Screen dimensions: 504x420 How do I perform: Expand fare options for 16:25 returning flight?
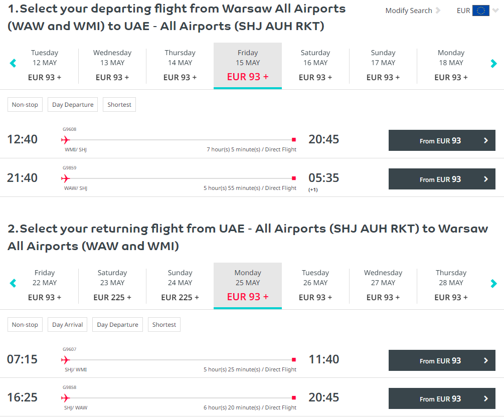coord(485,399)
